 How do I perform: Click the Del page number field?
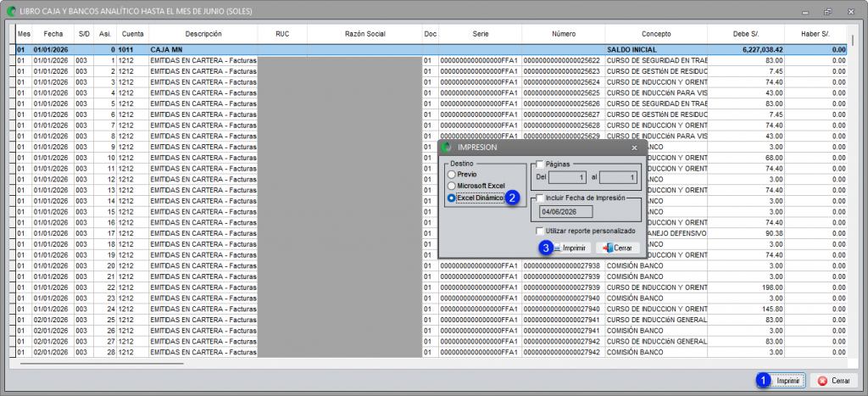click(567, 178)
